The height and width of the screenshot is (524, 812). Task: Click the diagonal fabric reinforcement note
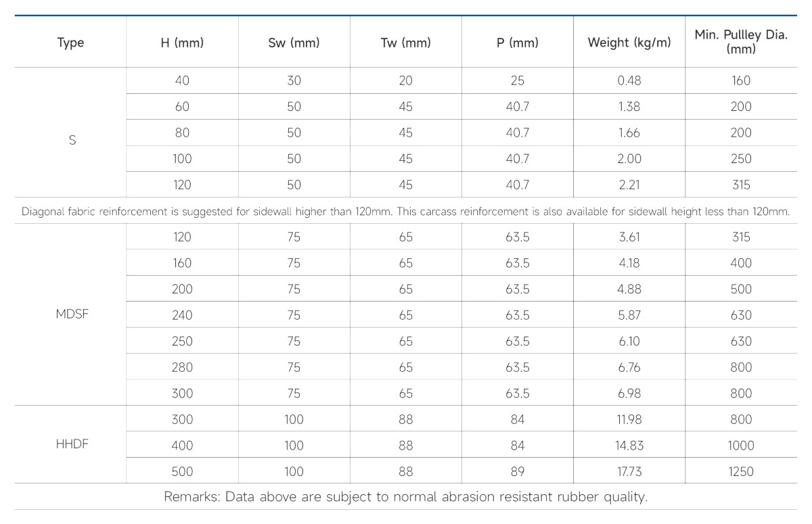pyautogui.click(x=406, y=212)
